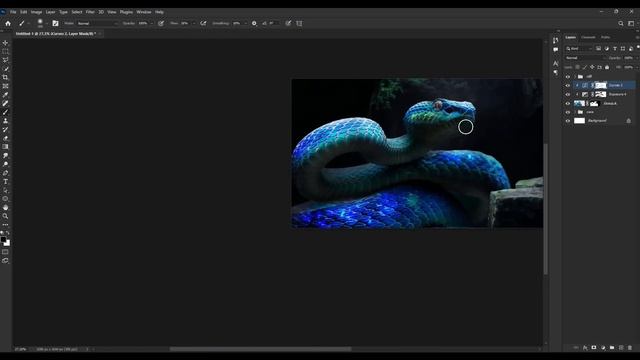The image size is (640, 360).
Task: Click the background color swatch
Action: pos(7,243)
